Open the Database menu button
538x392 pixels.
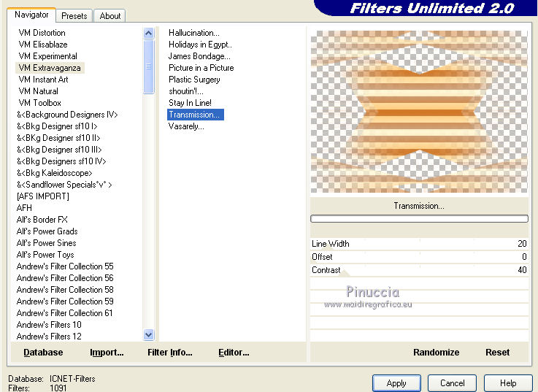point(43,353)
